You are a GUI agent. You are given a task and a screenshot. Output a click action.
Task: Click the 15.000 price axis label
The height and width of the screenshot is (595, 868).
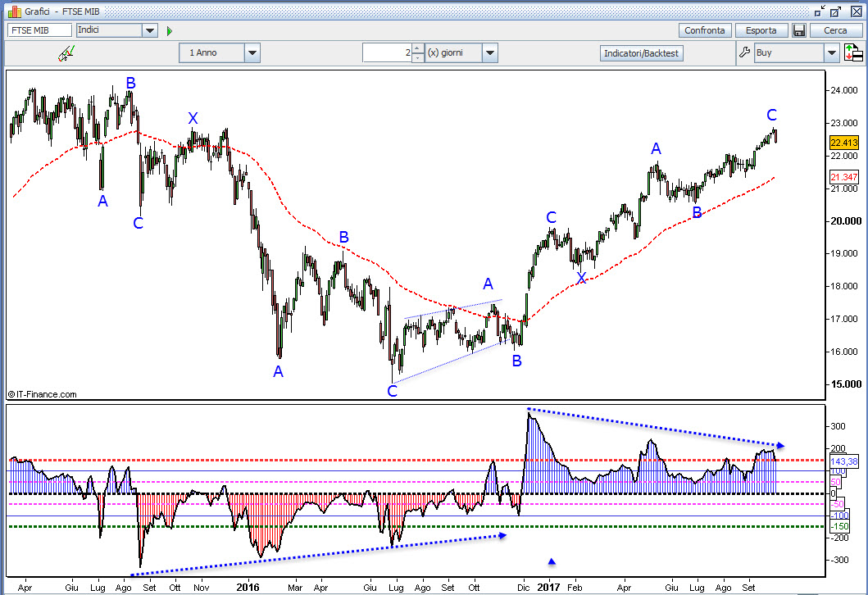(x=845, y=384)
